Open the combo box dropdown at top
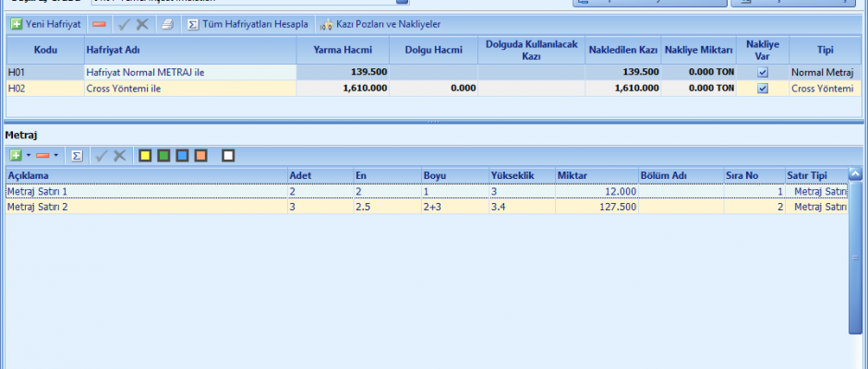Screen dimensions: 868x369 [401, 2]
